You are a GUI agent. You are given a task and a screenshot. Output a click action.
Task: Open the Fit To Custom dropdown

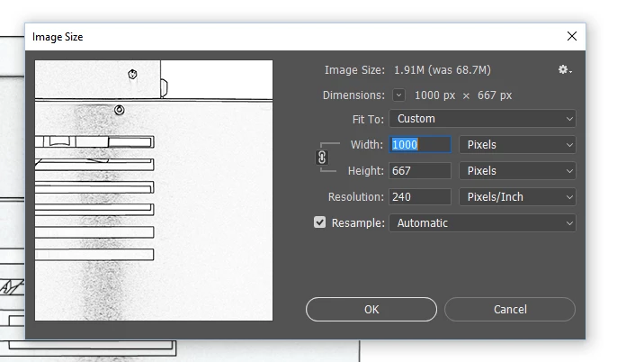pos(483,119)
